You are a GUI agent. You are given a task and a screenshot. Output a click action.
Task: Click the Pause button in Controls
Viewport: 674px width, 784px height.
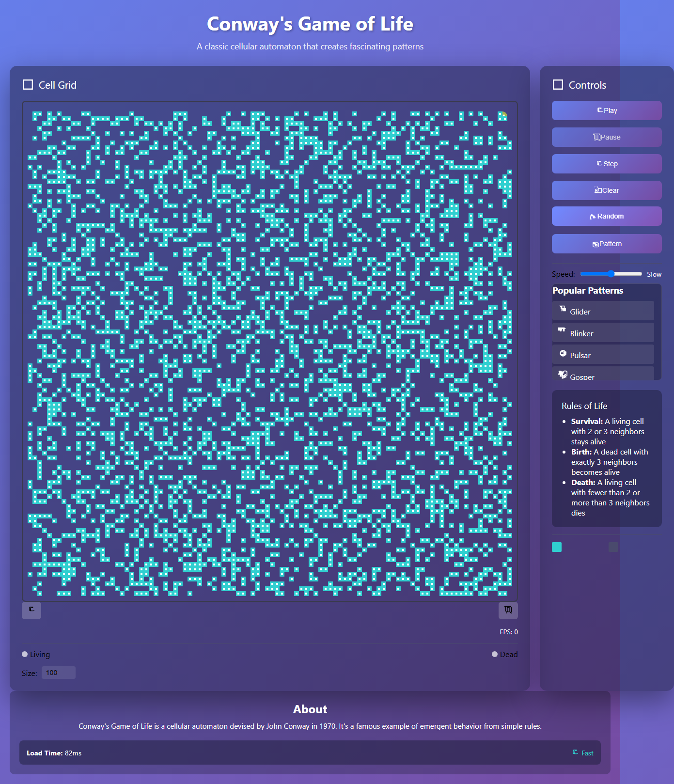pos(607,137)
